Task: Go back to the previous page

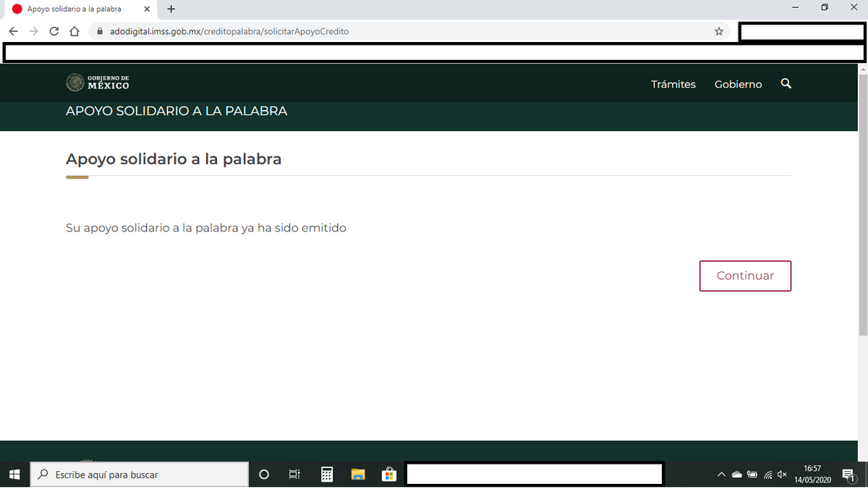Action: tap(13, 31)
